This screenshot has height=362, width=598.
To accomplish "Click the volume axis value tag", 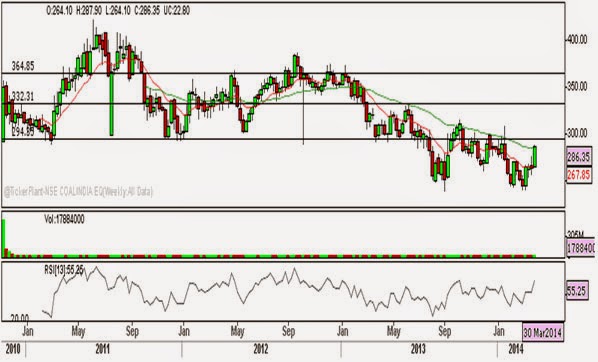I will coord(580,248).
